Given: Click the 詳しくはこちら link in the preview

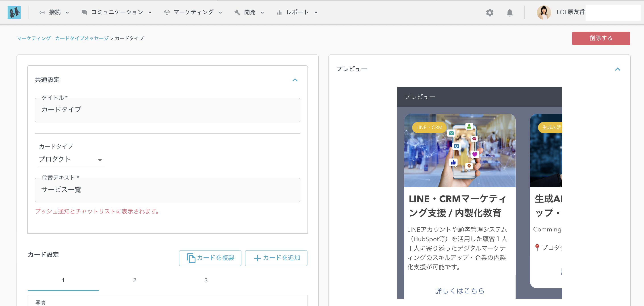Looking at the screenshot, I should (459, 291).
